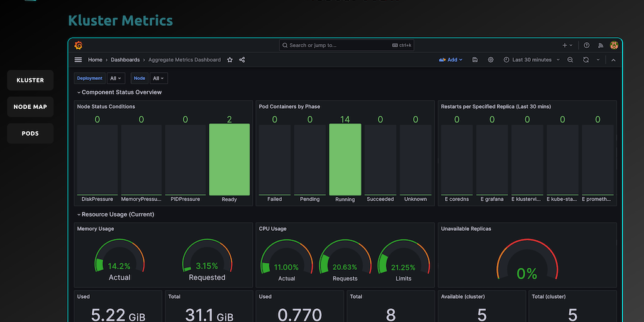Open the hamburger navigation menu
This screenshot has width=644, height=322.
pos(78,60)
